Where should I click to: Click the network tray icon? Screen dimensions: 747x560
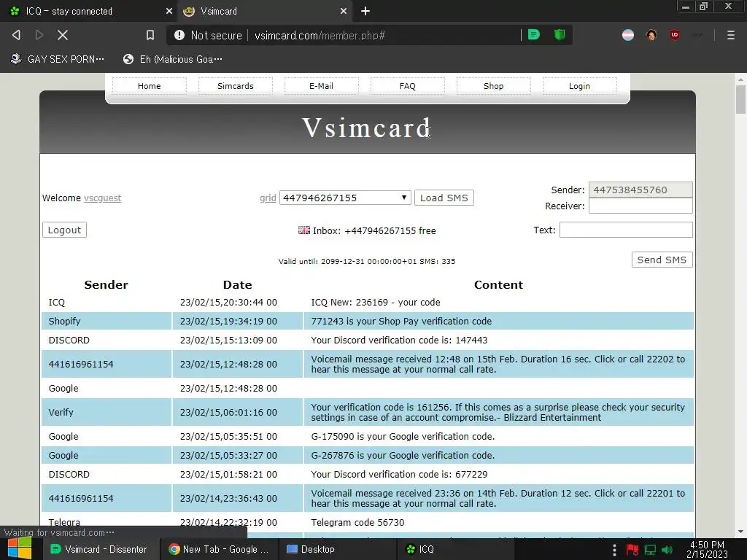click(650, 550)
